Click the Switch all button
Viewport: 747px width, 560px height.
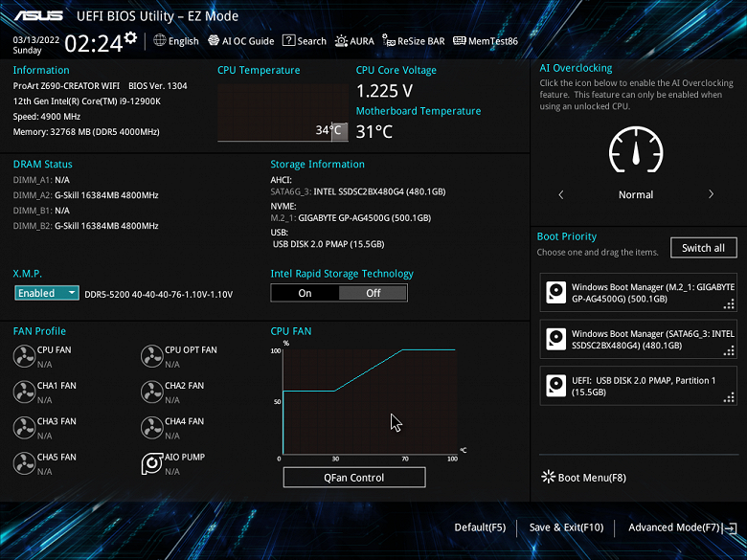click(703, 248)
